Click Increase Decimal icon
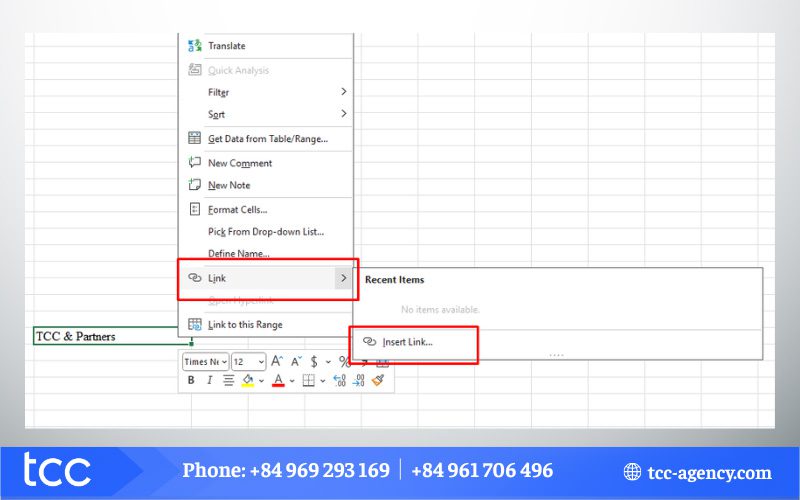 point(339,381)
